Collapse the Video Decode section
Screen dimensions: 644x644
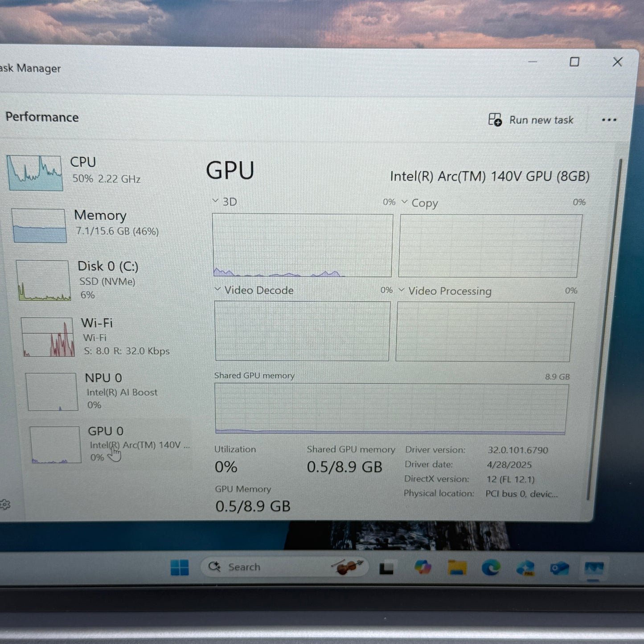pyautogui.click(x=218, y=289)
